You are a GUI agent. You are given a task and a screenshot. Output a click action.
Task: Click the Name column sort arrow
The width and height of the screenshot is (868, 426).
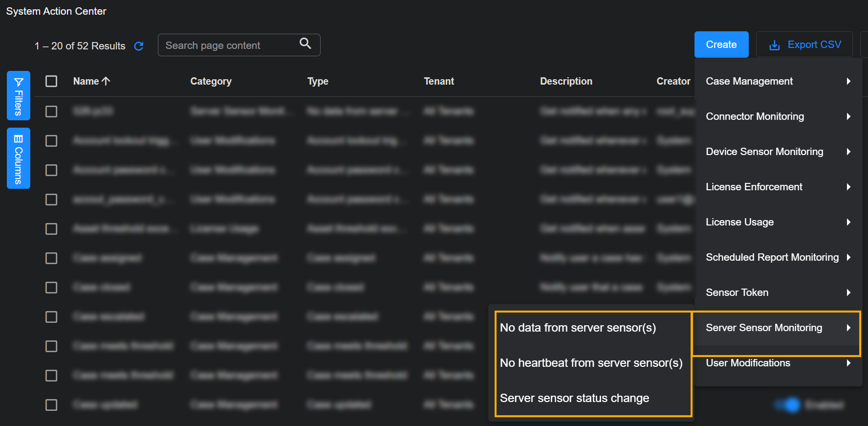(106, 81)
